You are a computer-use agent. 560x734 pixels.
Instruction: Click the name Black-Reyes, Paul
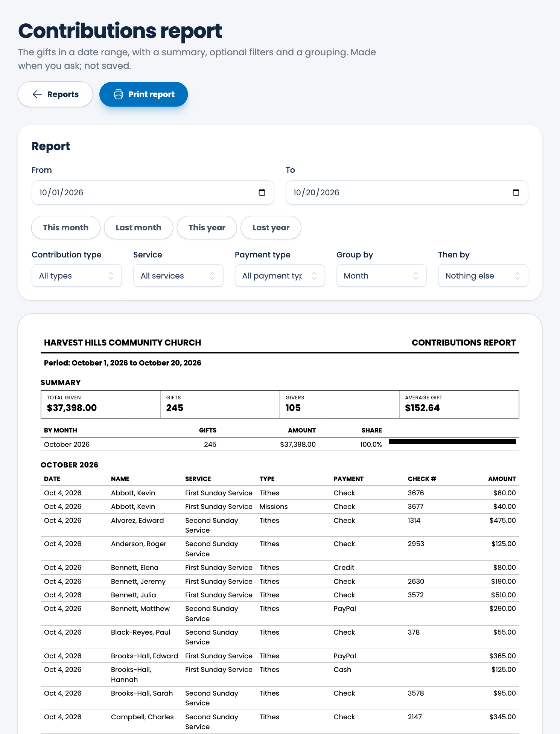coord(141,632)
